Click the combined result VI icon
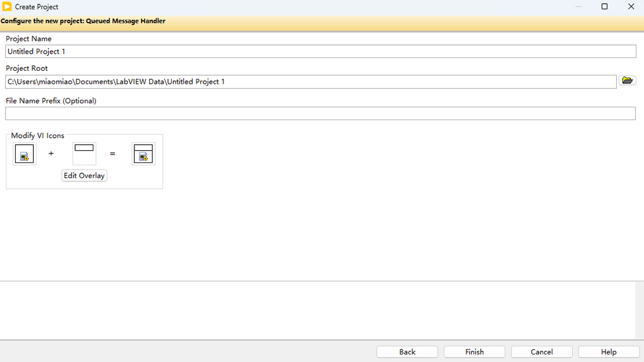This screenshot has width=644, height=362. click(x=143, y=153)
